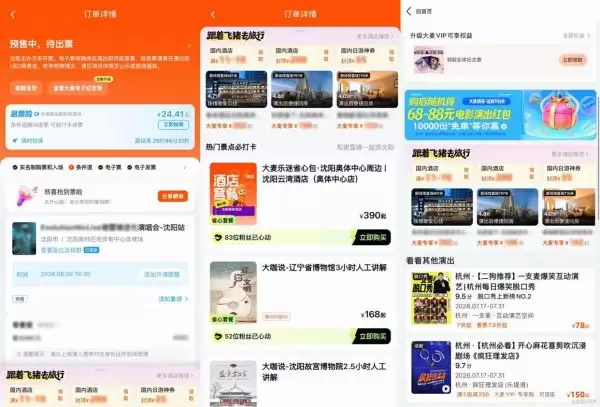The image size is (600, 407).
Task: Select the 国内日游神券 coupon on right screen
Action: (x=570, y=173)
